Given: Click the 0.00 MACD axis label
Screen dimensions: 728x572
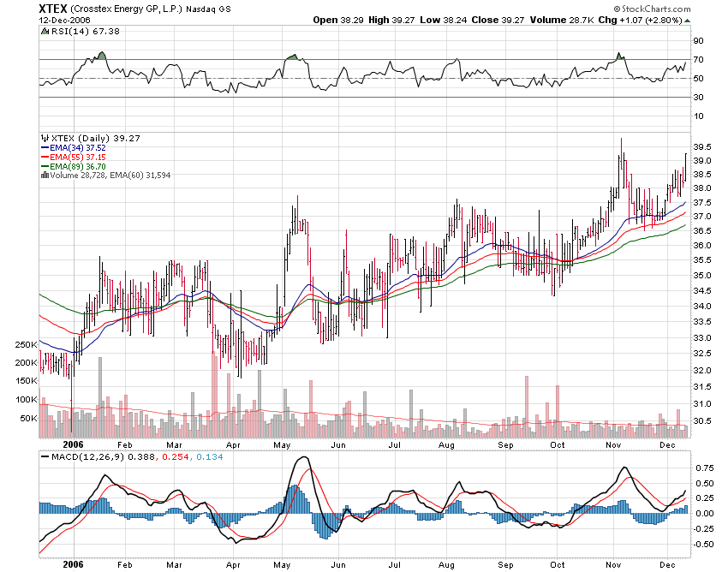Looking at the screenshot, I should click(x=705, y=513).
